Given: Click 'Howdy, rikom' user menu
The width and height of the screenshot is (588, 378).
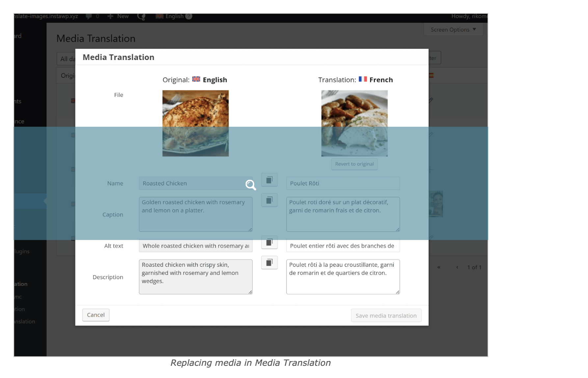Looking at the screenshot, I should coord(469,16).
